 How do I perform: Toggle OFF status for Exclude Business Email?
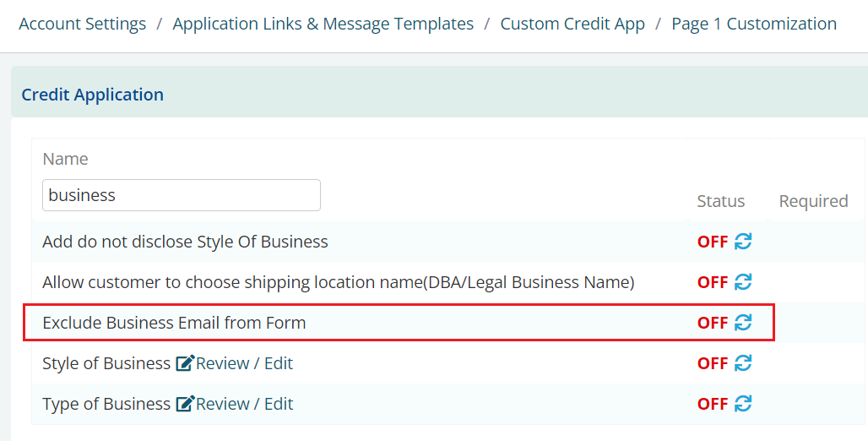pyautogui.click(x=713, y=323)
